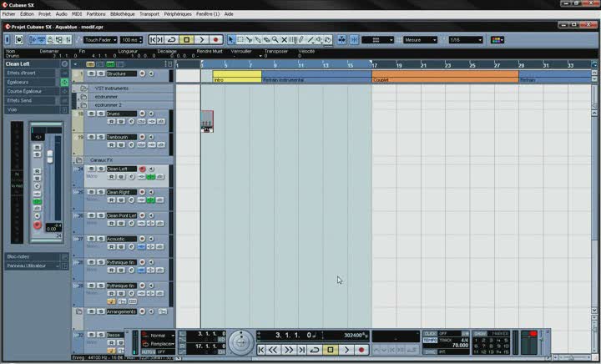Open the 1/16 quantize dropdown
The width and height of the screenshot is (601, 364).
tap(466, 40)
